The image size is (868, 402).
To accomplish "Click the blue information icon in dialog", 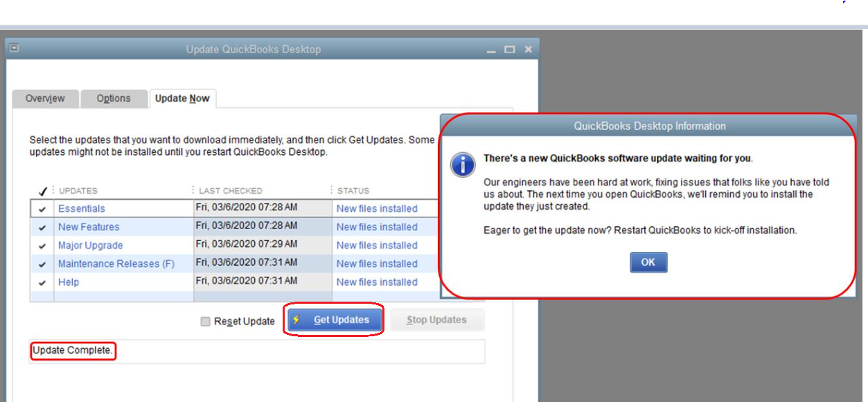I will click(x=463, y=165).
